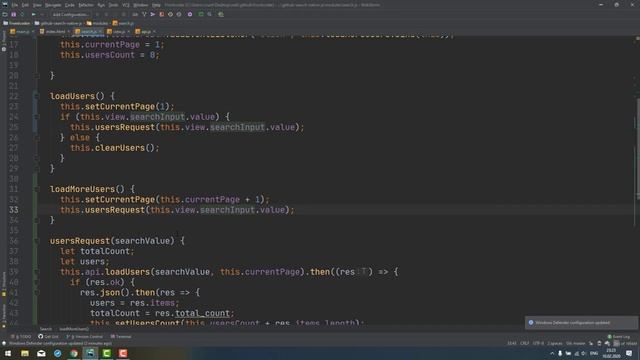640x360 pixels.
Task: Click the green rectangle icon in toolbar
Action: 201,14
